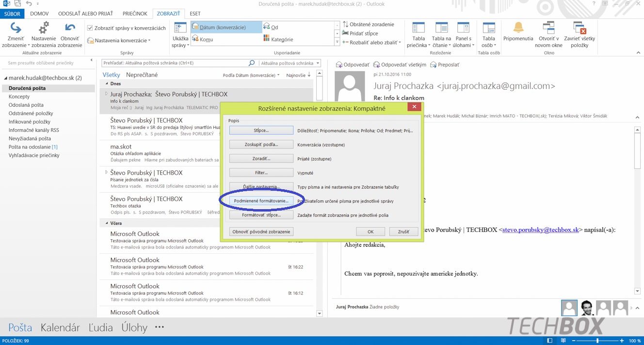Click the search magnifier icon in the message list

[251, 63]
